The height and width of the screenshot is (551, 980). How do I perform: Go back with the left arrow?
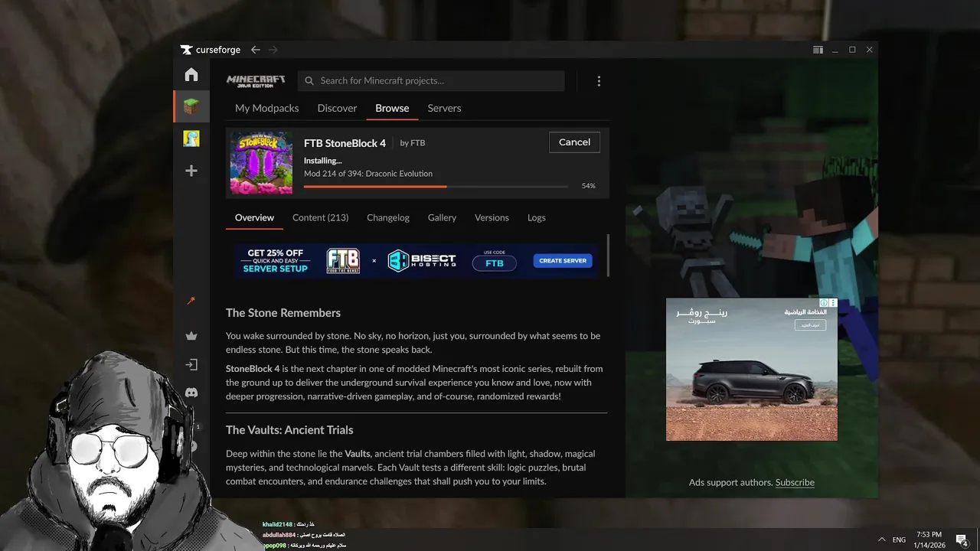click(x=256, y=50)
